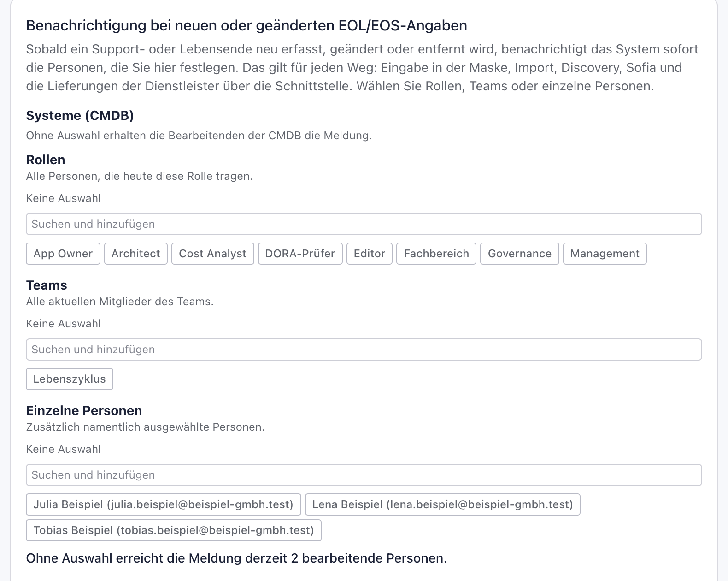The image size is (728, 581).
Task: Click 'Zusätzlich namentlich ausgewählte Personen.' text
Action: (145, 427)
